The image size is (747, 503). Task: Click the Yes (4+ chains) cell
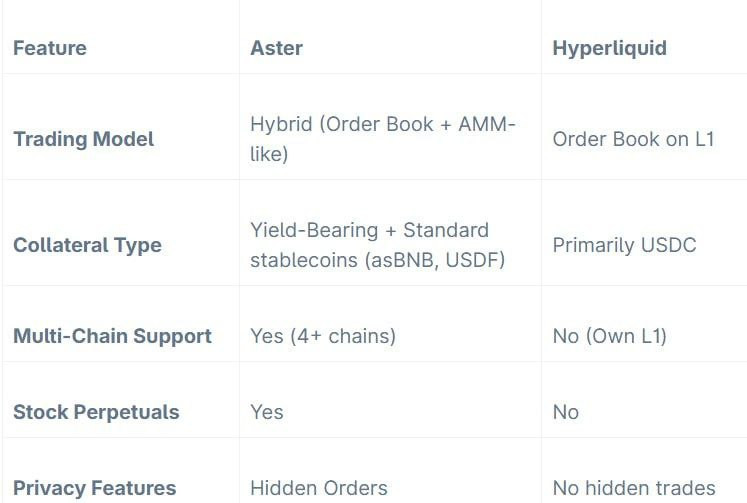coord(323,336)
